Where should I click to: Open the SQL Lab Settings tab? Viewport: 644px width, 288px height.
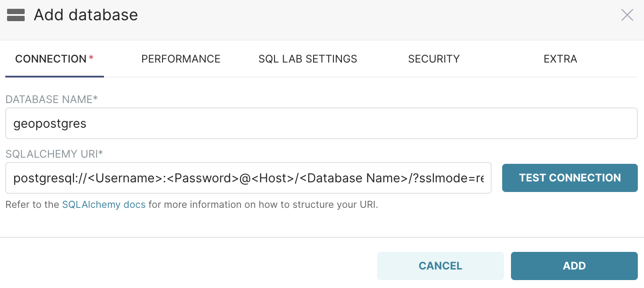coord(307,59)
